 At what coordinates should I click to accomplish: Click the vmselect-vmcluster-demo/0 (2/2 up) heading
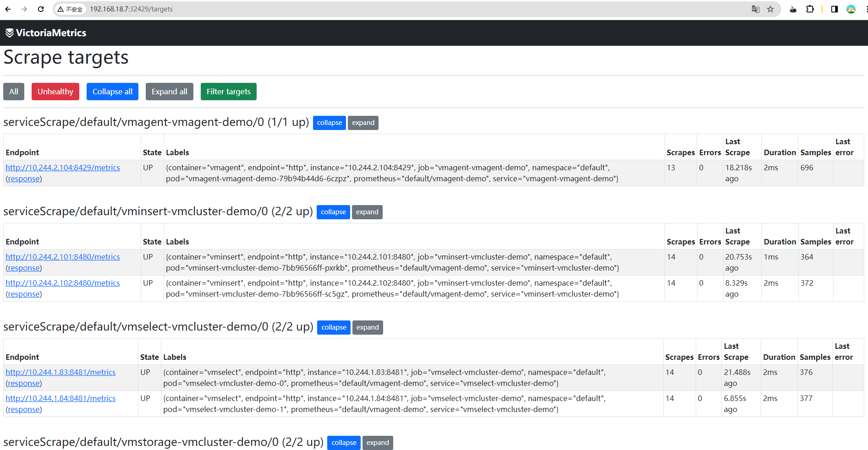click(158, 327)
